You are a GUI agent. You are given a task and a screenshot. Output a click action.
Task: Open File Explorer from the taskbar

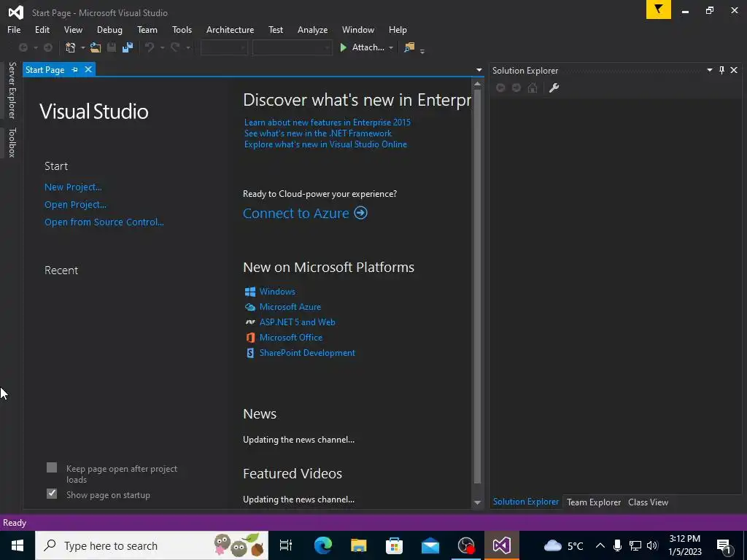click(x=359, y=545)
